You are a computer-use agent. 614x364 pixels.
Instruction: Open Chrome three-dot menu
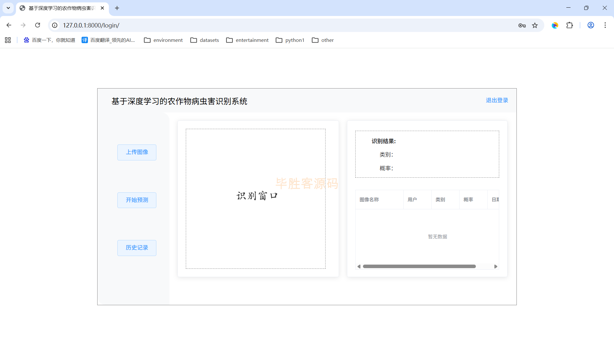click(605, 25)
